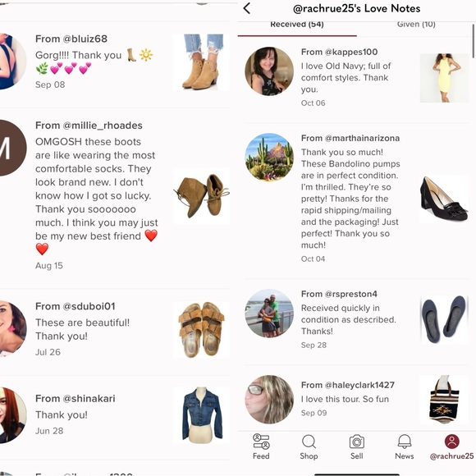Open the navy flats listing thumbnail
Viewport: 476px width, 476px height.
click(444, 320)
